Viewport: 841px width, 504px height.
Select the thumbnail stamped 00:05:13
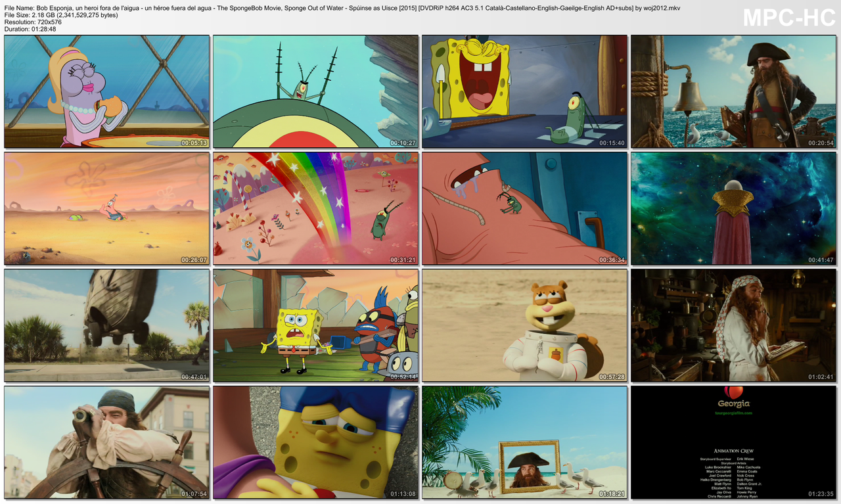click(106, 91)
